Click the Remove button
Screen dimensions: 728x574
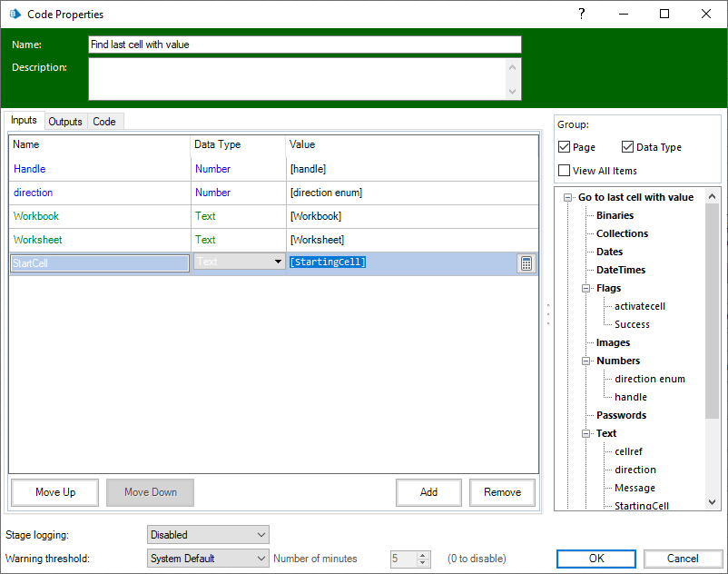click(502, 492)
